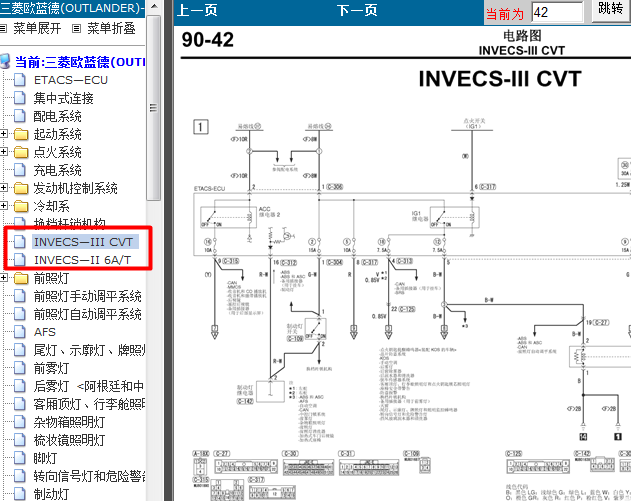Viewport: 631px width, 501px height.
Task: Click the 当前:三菱欧蓝德 root label
Action: click(x=80, y=62)
